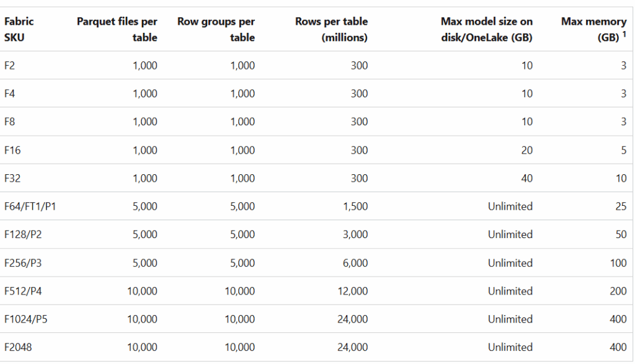Click the 200 GB max memory value
Screen dimensions: 635x364
(x=618, y=291)
